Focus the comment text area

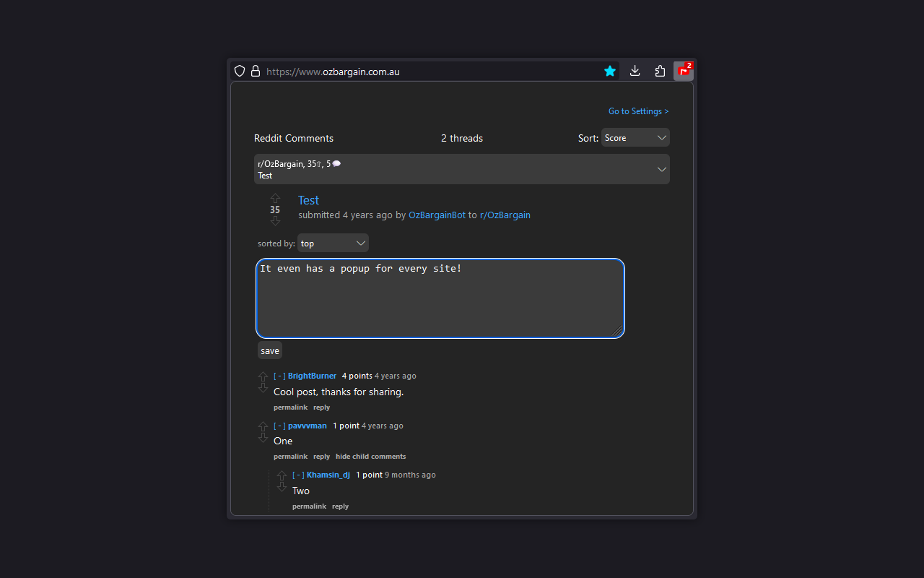point(440,298)
